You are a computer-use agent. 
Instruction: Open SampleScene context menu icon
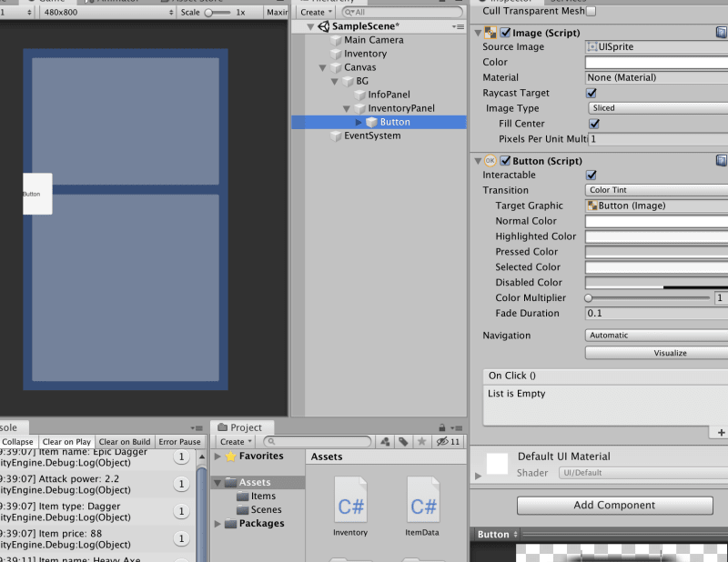pyautogui.click(x=459, y=27)
